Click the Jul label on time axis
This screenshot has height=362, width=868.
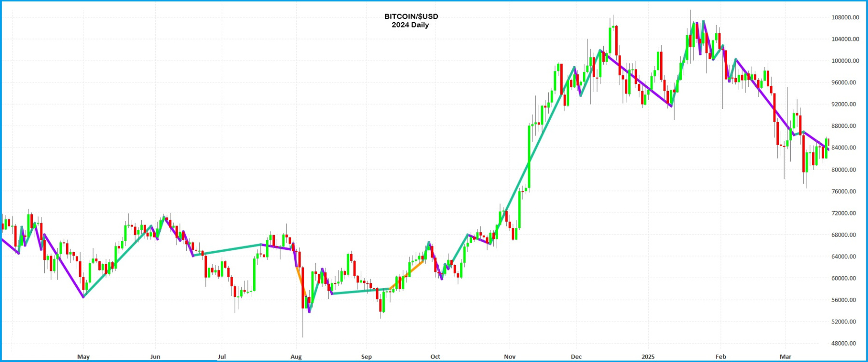coord(222,357)
